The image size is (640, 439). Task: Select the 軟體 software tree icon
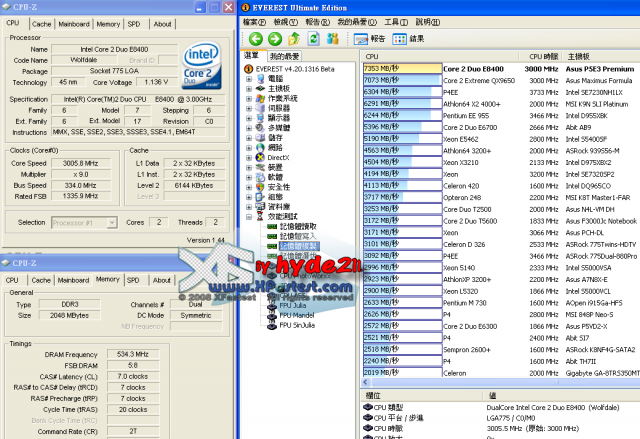coord(260,177)
